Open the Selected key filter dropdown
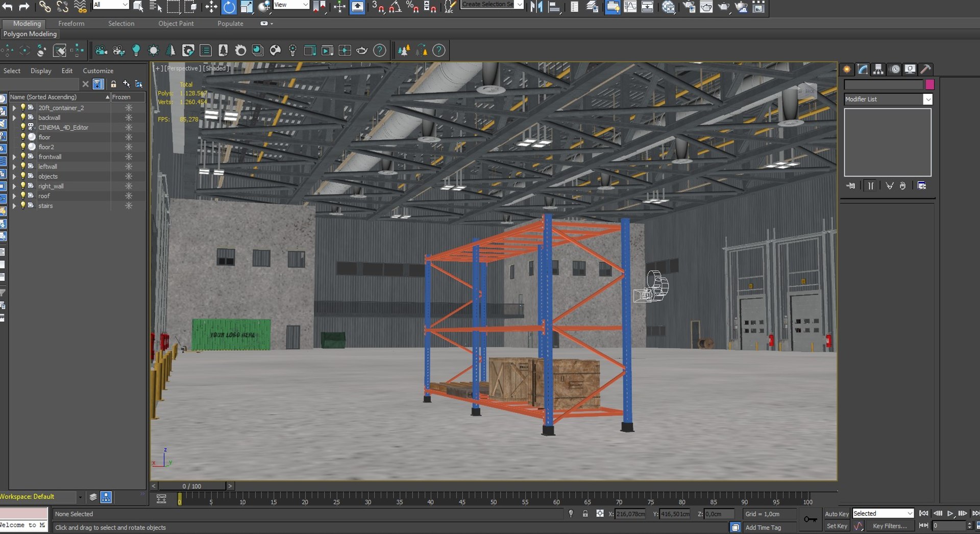Image resolution: width=980 pixels, height=534 pixels. (883, 514)
